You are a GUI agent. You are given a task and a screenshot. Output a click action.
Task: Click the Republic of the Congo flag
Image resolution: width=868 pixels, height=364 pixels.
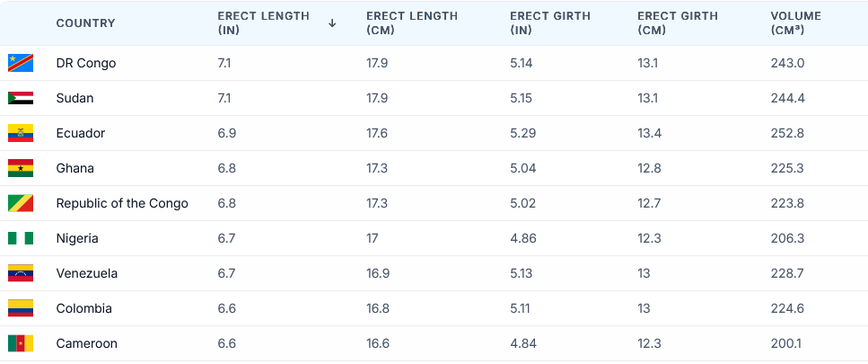click(x=21, y=203)
